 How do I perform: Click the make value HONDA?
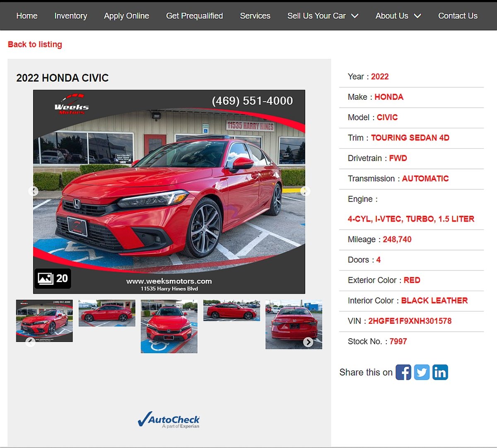tap(389, 97)
